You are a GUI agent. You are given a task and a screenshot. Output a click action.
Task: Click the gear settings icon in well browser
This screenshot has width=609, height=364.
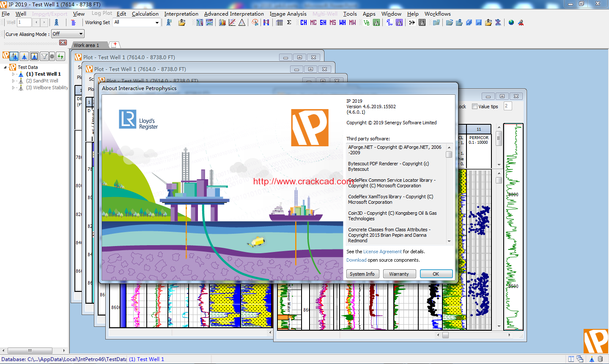(52, 56)
